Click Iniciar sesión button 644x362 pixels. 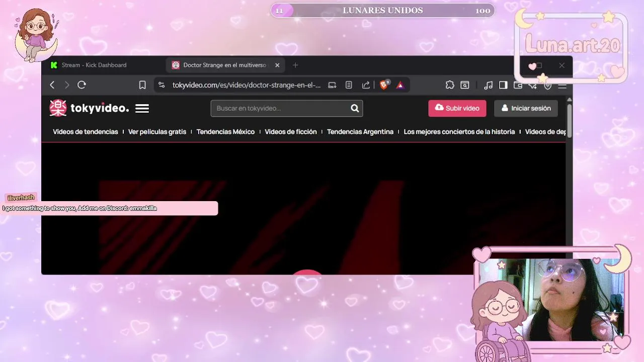526,108
